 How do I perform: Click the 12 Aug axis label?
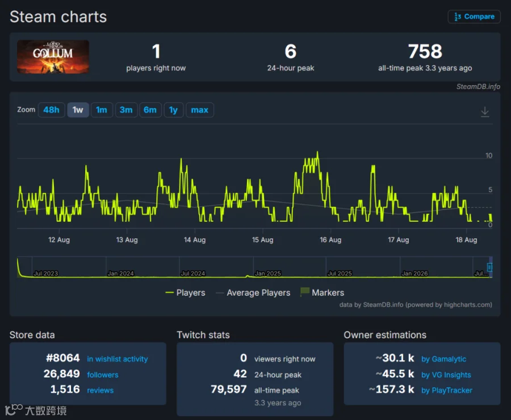[x=59, y=240]
